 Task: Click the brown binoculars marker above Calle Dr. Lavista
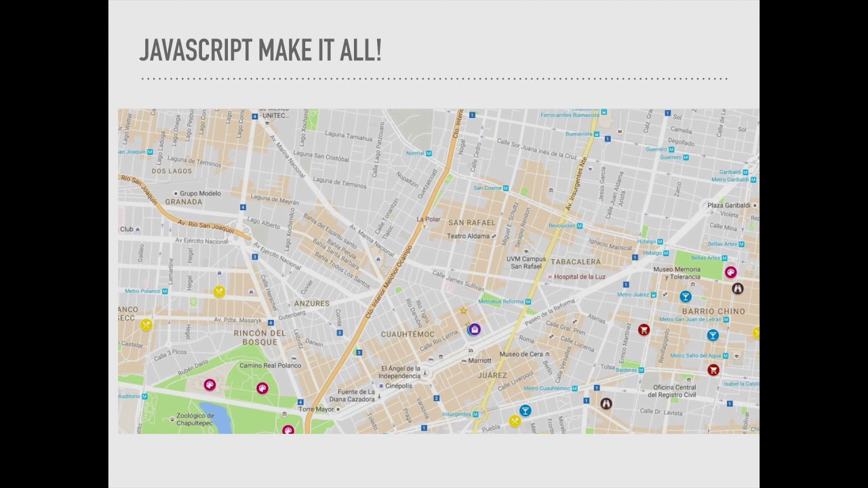(606, 403)
